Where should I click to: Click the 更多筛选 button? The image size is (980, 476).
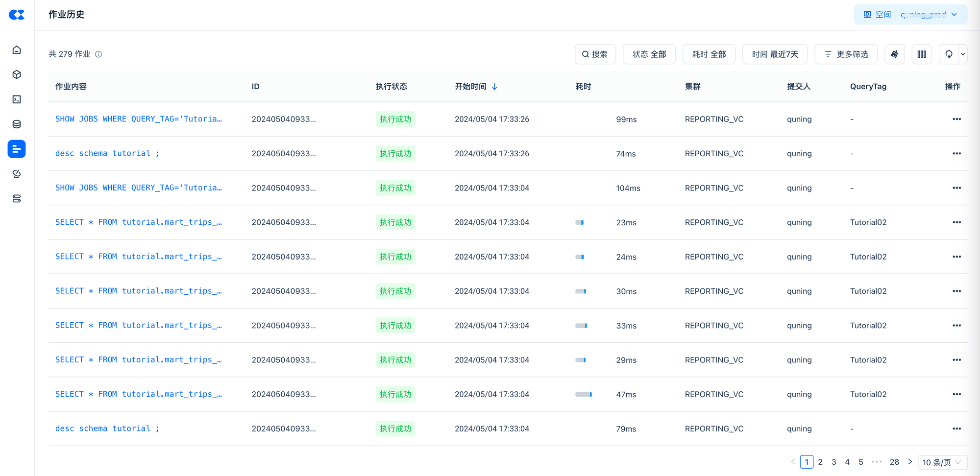click(846, 54)
